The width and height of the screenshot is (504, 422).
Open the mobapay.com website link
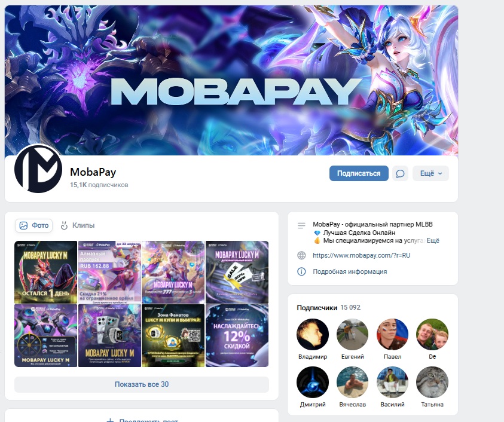pyautogui.click(x=361, y=255)
